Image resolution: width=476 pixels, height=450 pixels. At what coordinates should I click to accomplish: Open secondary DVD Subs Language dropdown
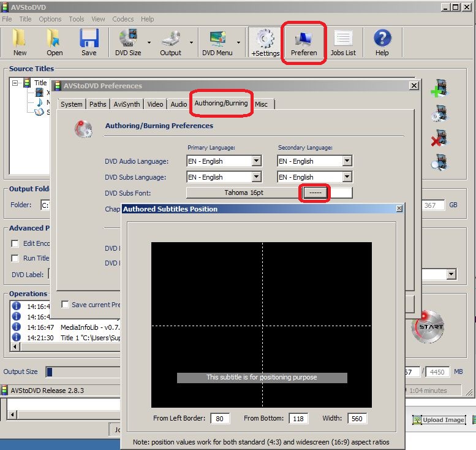click(347, 177)
